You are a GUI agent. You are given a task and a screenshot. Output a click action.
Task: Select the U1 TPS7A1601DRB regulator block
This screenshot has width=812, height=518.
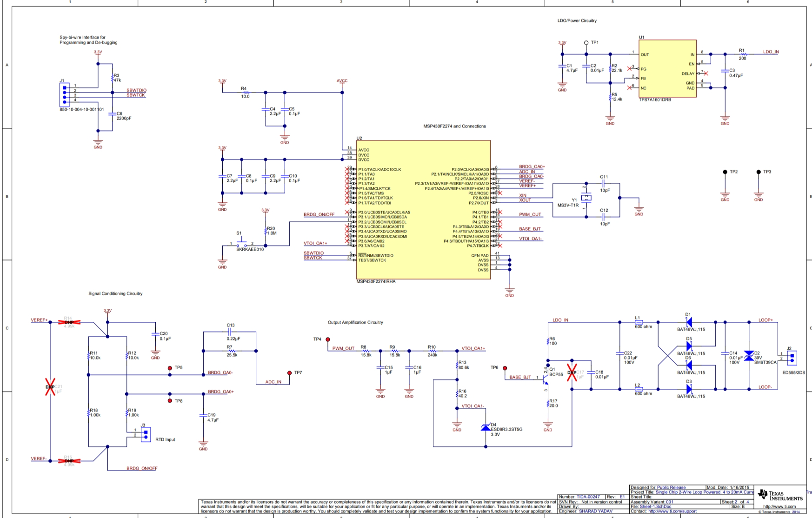point(667,68)
